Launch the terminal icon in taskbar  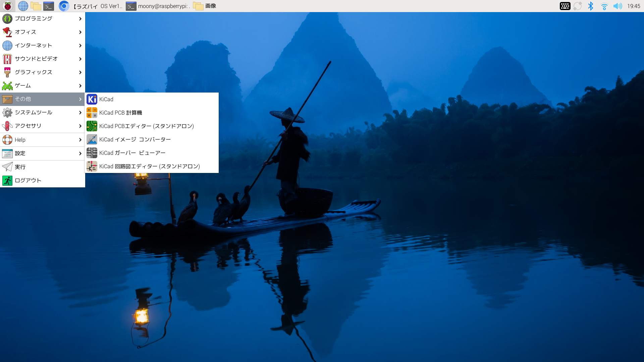[49, 6]
